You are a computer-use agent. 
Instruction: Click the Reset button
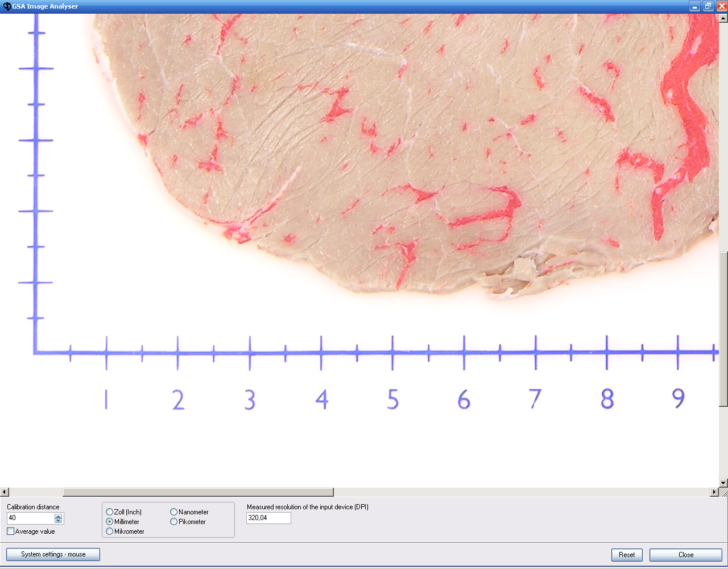[x=627, y=555]
